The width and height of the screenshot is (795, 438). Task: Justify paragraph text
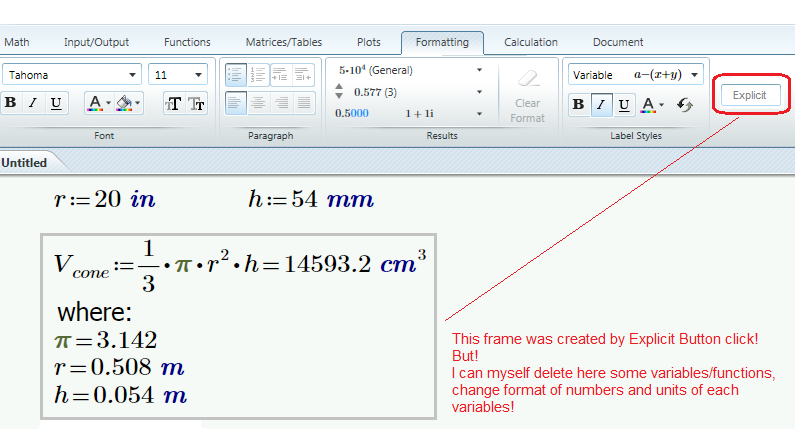[x=303, y=103]
